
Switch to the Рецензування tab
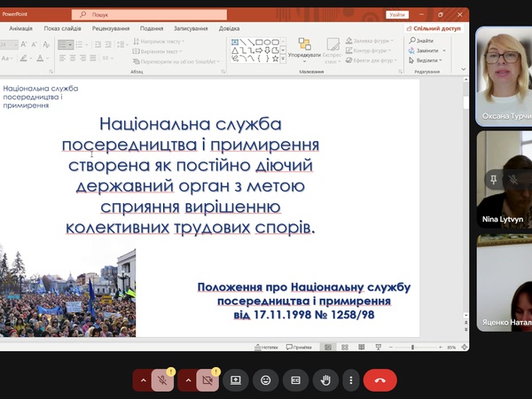point(111,28)
